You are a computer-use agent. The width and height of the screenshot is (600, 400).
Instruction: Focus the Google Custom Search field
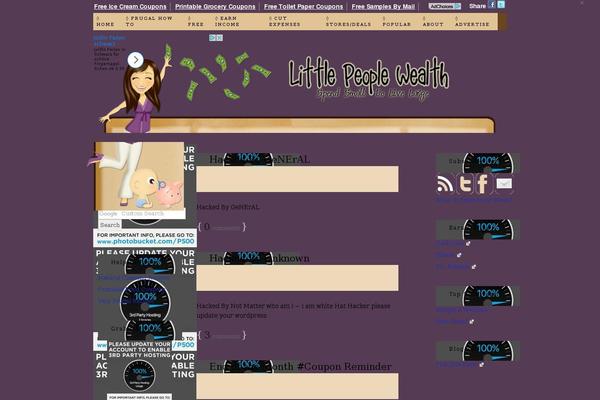pos(142,214)
